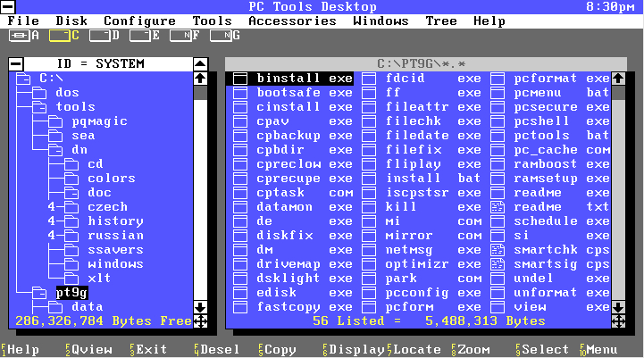644x358 pixels.
Task: Switch to drive E icon
Action: point(140,36)
